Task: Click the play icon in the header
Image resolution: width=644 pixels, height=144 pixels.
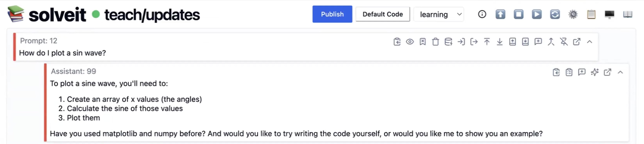Action: click(536, 14)
